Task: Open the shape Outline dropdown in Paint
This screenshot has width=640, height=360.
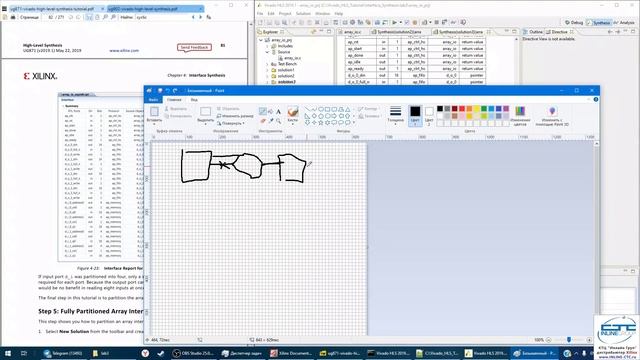Action: pyautogui.click(x=368, y=109)
